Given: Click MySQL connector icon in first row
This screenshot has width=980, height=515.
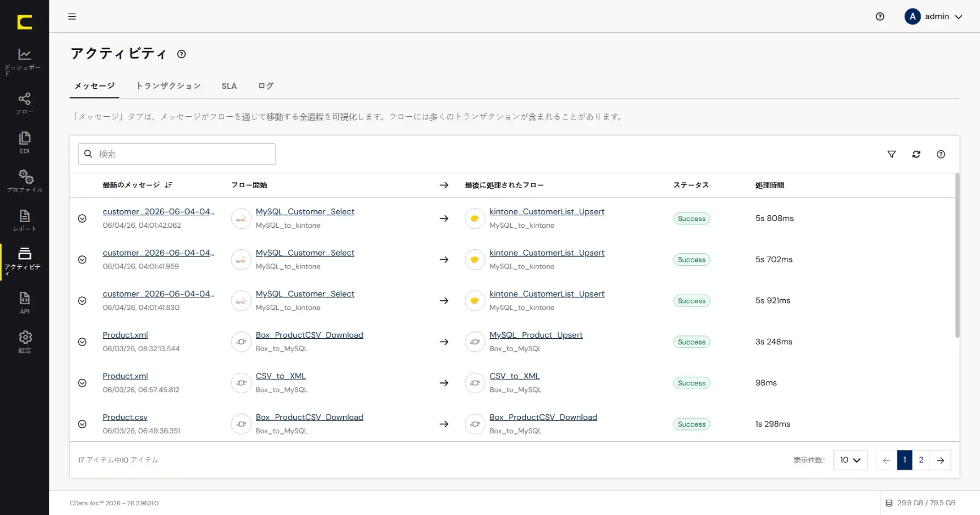Looking at the screenshot, I should (x=241, y=218).
